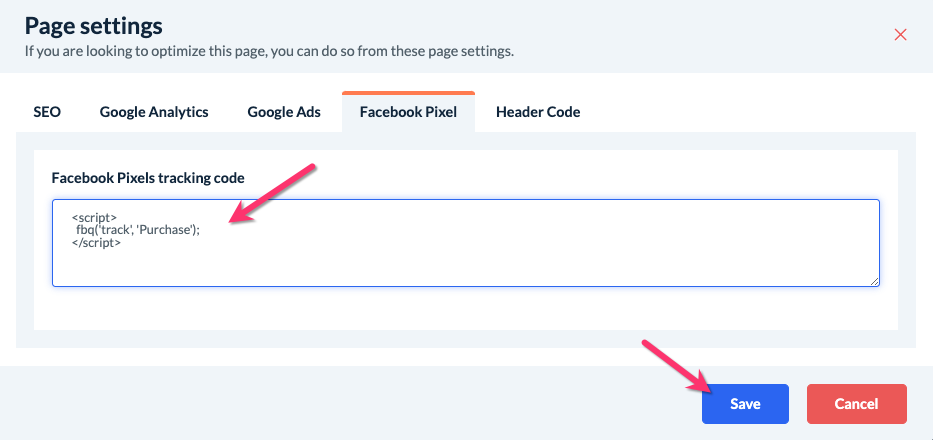Go to the Header Code tab
The width and height of the screenshot is (933, 440).
click(538, 112)
